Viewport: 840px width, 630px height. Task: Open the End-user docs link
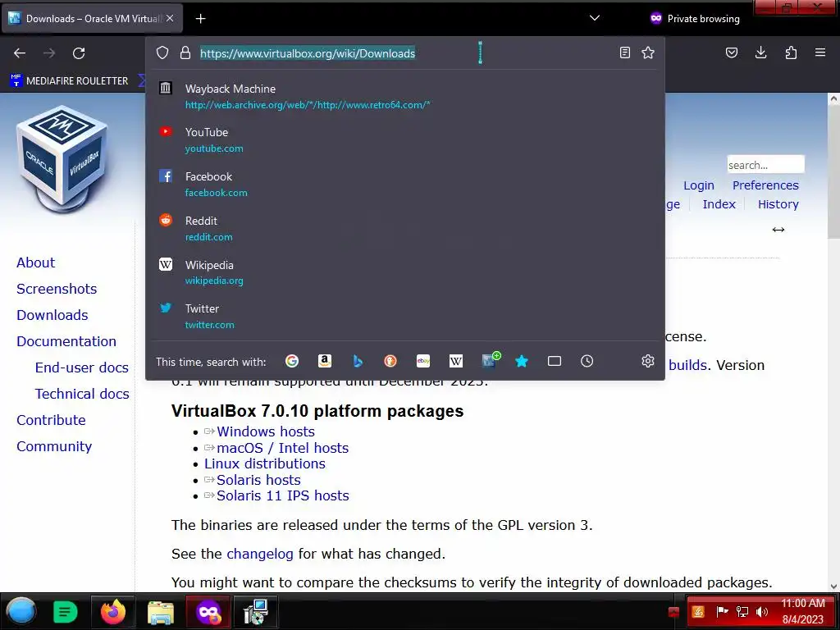coord(81,367)
